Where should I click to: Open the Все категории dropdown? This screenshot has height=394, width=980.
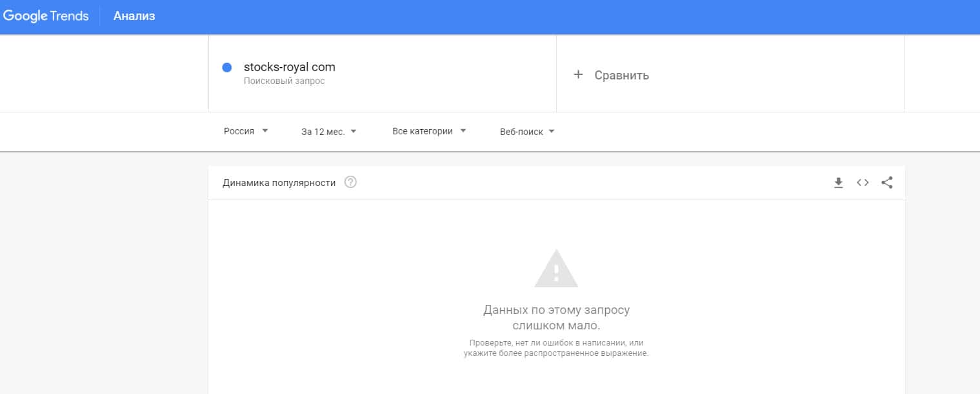[x=429, y=131]
